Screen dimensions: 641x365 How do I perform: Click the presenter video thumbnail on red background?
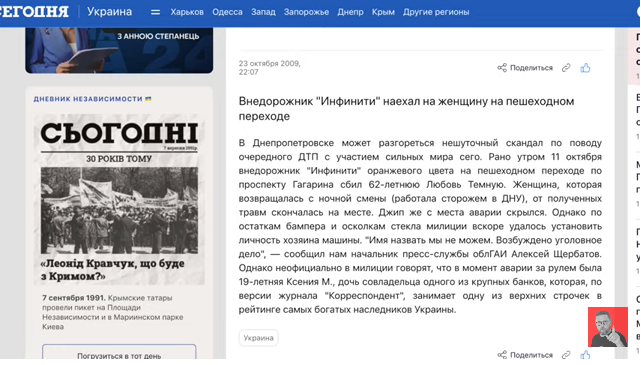pos(608,327)
